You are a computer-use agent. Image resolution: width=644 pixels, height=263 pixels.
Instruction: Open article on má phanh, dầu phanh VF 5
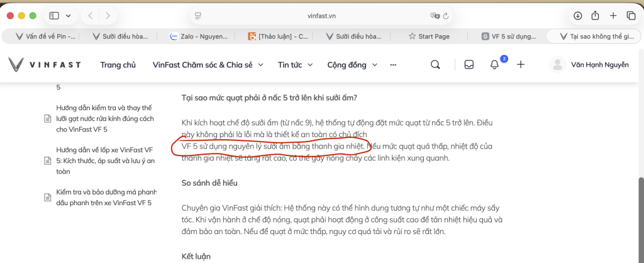106,198
